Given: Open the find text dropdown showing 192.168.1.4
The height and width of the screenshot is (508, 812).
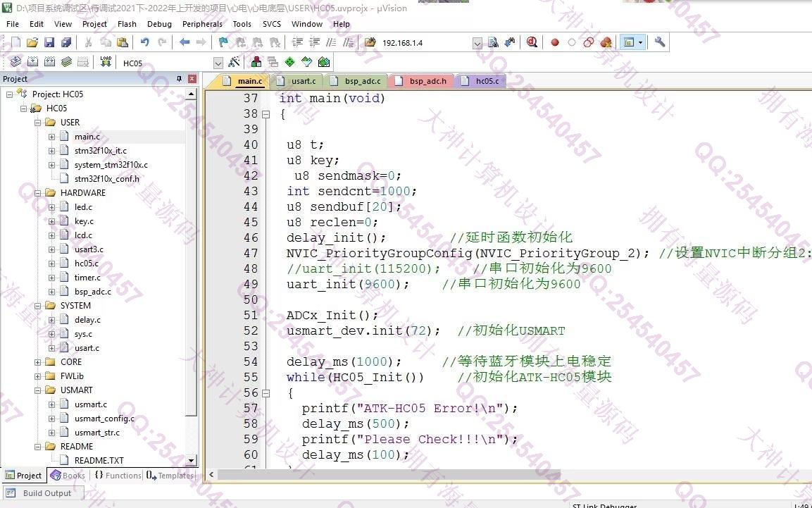Looking at the screenshot, I should click(x=477, y=43).
